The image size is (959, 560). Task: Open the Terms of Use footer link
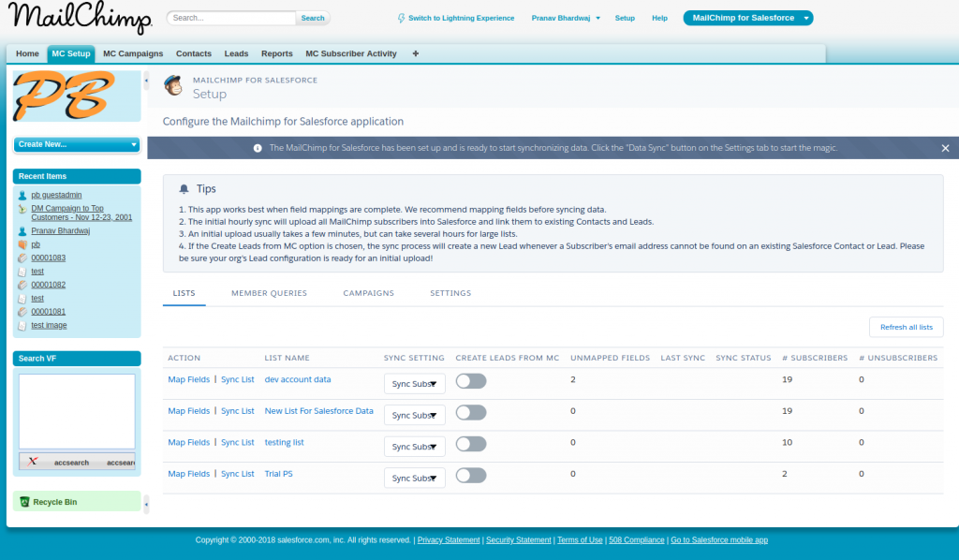[x=580, y=539]
